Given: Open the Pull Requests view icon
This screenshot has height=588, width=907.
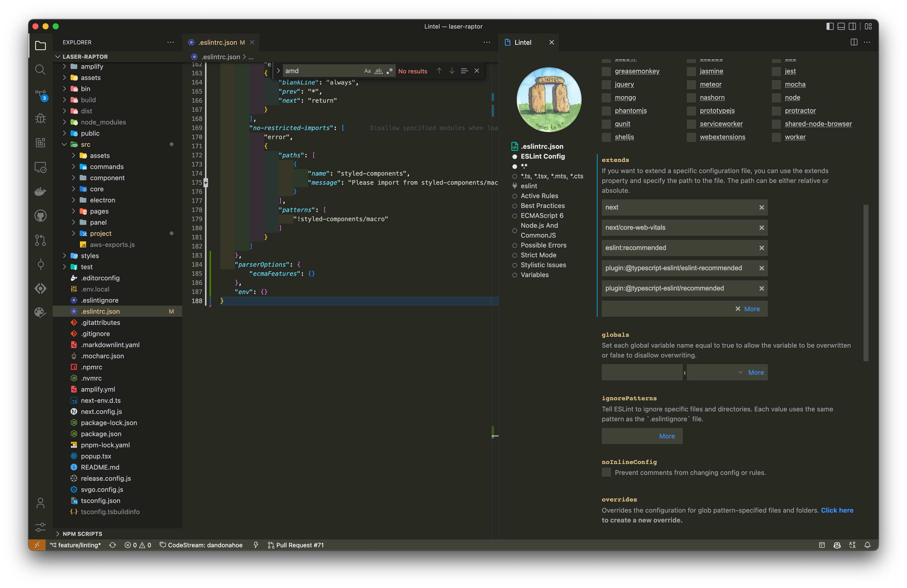Looking at the screenshot, I should click(x=40, y=240).
